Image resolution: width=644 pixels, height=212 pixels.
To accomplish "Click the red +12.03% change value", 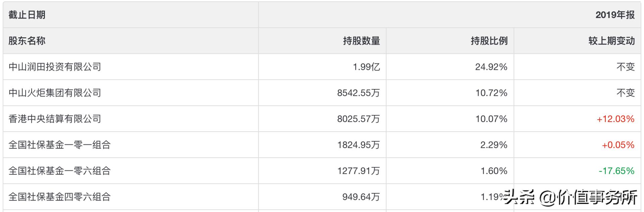I will pyautogui.click(x=615, y=119).
